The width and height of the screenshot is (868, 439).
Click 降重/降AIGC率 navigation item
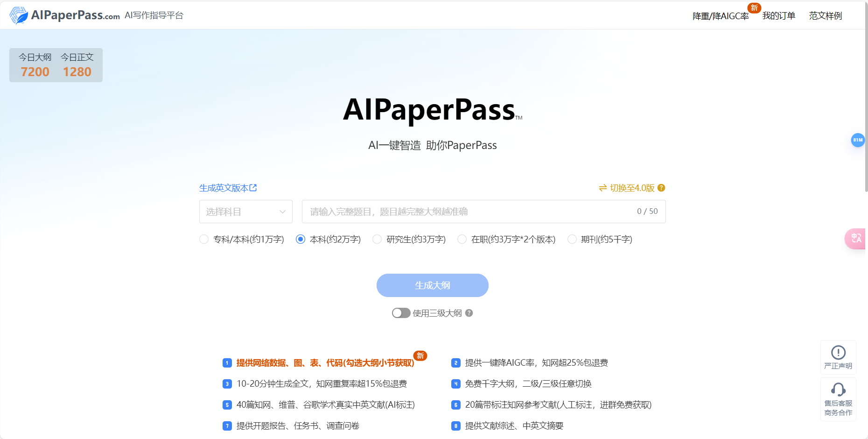click(x=721, y=15)
